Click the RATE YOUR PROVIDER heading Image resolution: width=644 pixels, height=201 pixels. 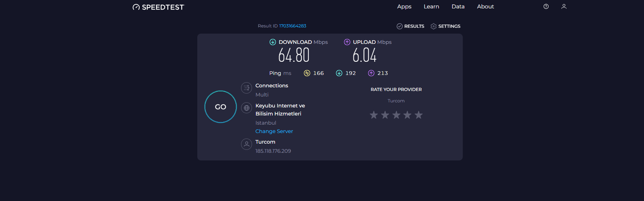click(x=396, y=90)
